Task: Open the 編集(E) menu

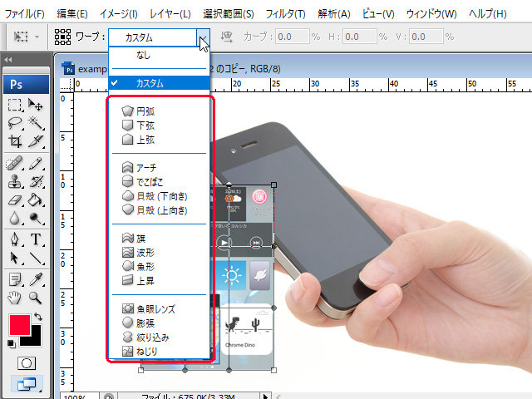Action: [x=72, y=14]
